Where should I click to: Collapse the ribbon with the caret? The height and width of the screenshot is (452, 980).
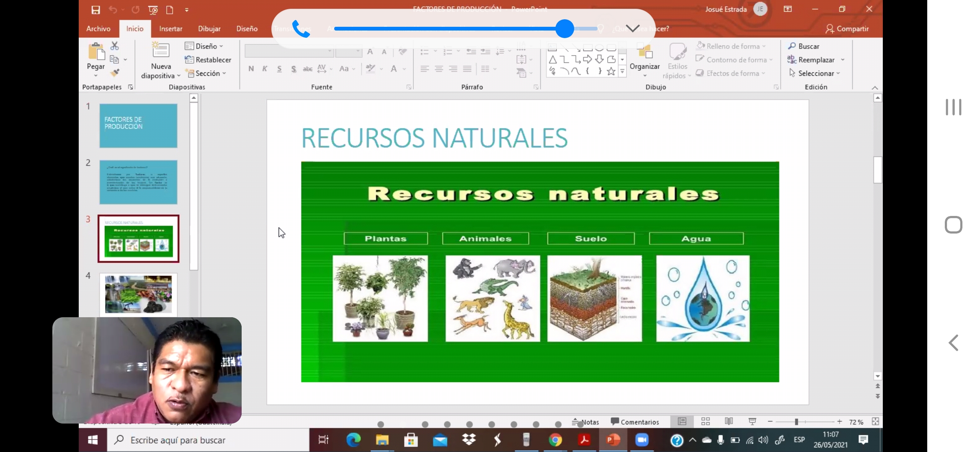(x=875, y=87)
